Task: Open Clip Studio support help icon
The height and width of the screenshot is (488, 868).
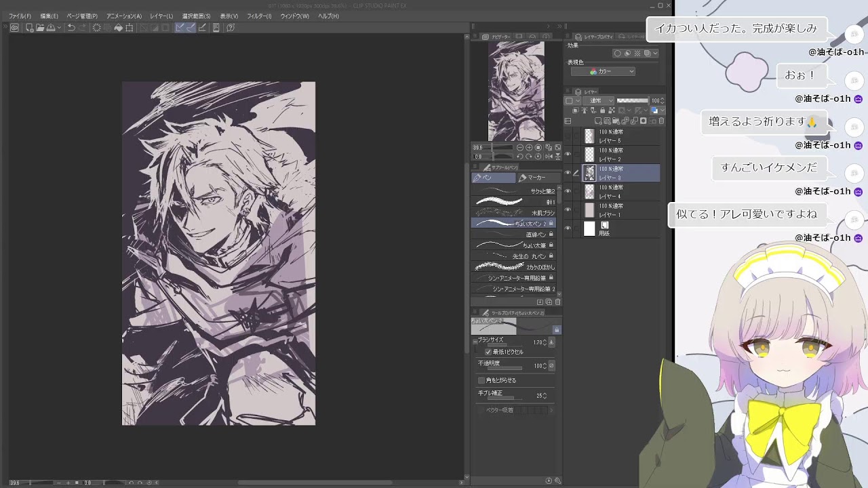Action: tap(231, 28)
